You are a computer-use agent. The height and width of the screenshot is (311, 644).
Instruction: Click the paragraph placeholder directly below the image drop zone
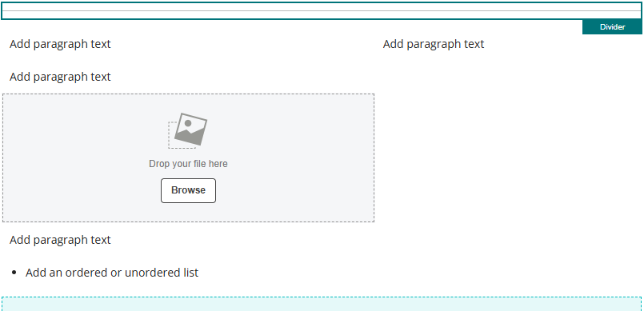point(60,240)
